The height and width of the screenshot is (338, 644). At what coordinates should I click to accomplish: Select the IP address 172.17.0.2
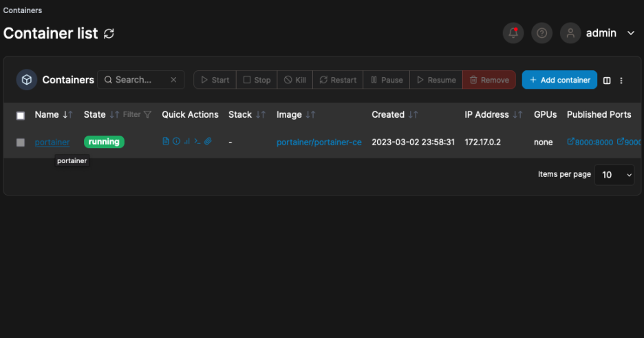(482, 142)
